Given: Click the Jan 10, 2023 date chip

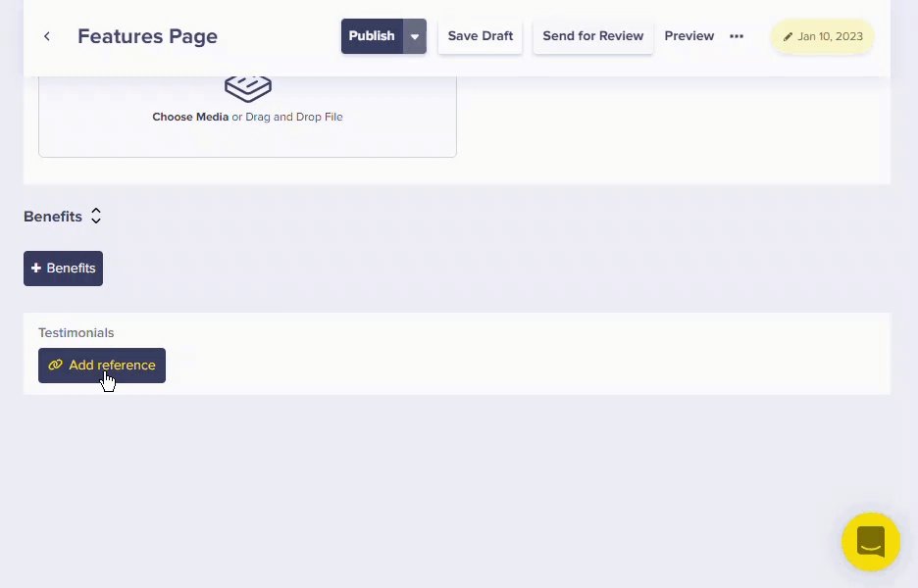Looking at the screenshot, I should (x=830, y=37).
